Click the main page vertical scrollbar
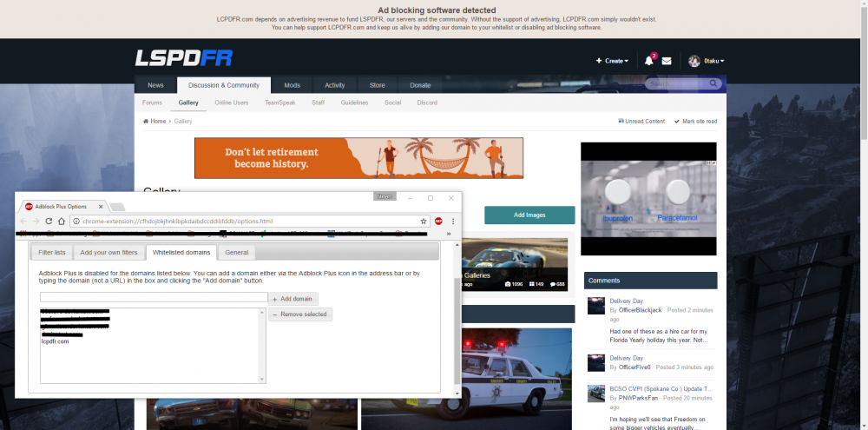This screenshot has width=868, height=430. tap(864, 72)
